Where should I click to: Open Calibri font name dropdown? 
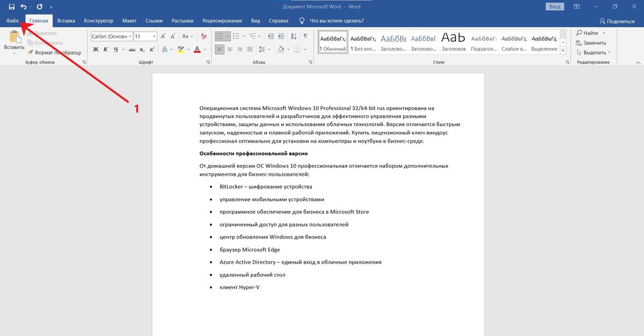129,36
